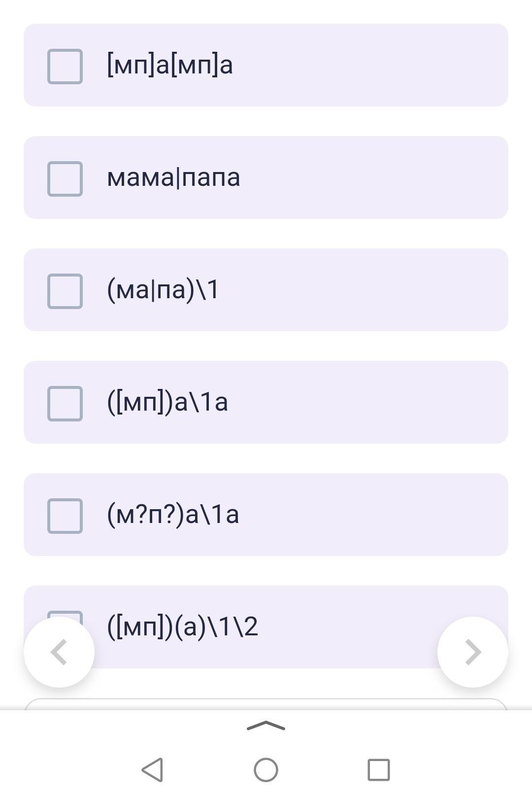Select the (м?п?)а\1а checkbox
532x800 pixels.
point(65,516)
